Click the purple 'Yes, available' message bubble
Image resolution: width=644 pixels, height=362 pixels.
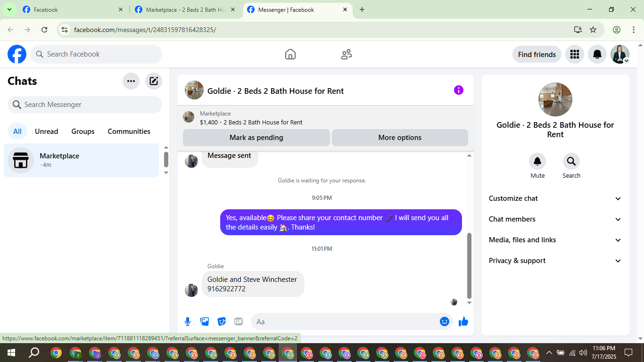tap(341, 222)
